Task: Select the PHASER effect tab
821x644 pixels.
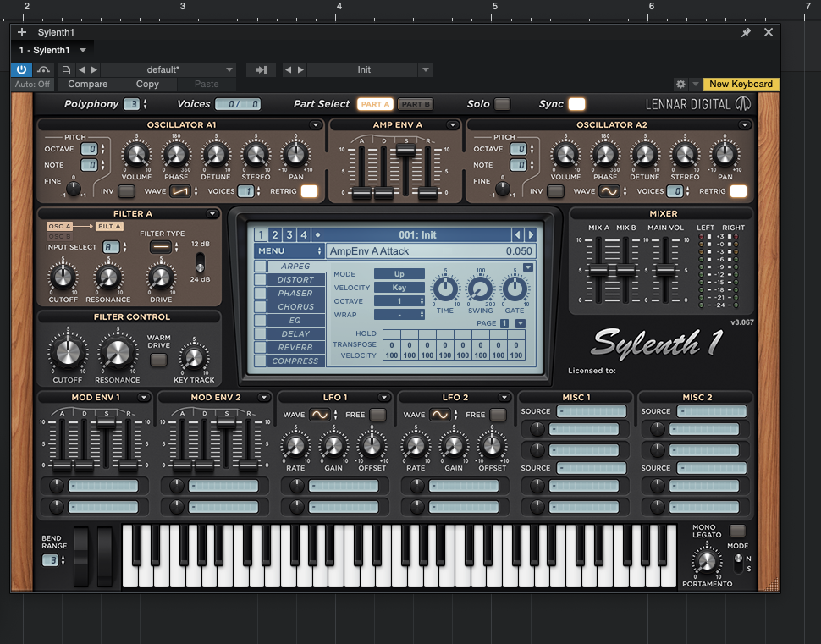Action: tap(295, 293)
